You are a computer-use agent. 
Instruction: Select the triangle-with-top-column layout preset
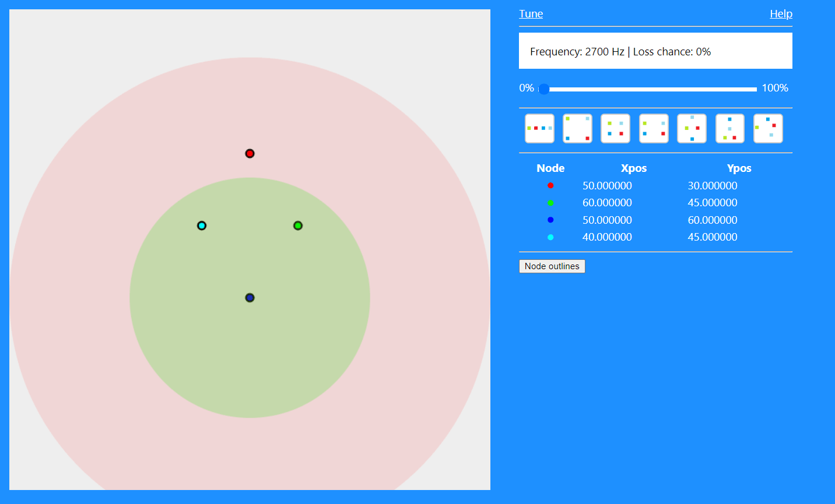point(730,128)
